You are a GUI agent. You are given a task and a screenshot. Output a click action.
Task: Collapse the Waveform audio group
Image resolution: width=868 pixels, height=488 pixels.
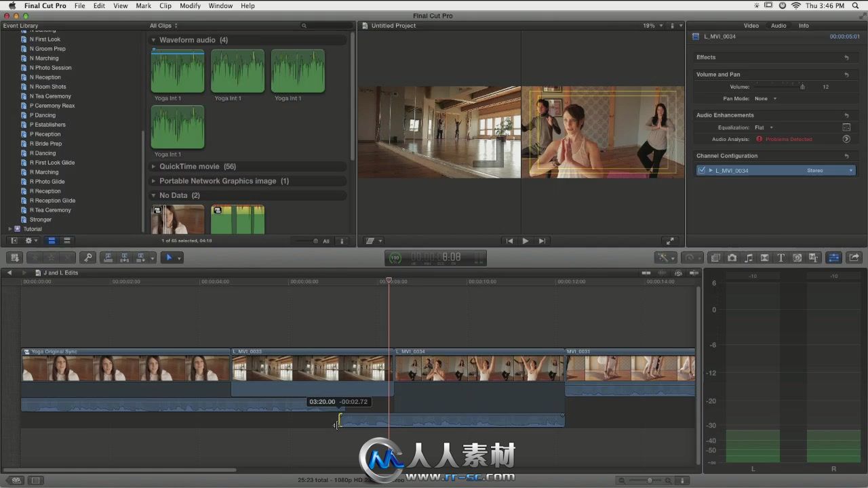coord(153,40)
